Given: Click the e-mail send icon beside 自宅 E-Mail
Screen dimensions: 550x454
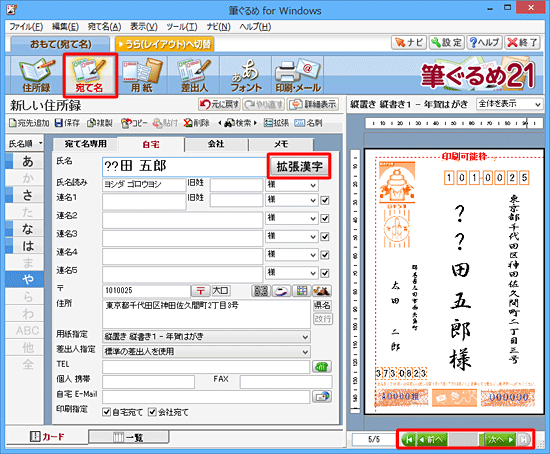Looking at the screenshot, I should 322,396.
